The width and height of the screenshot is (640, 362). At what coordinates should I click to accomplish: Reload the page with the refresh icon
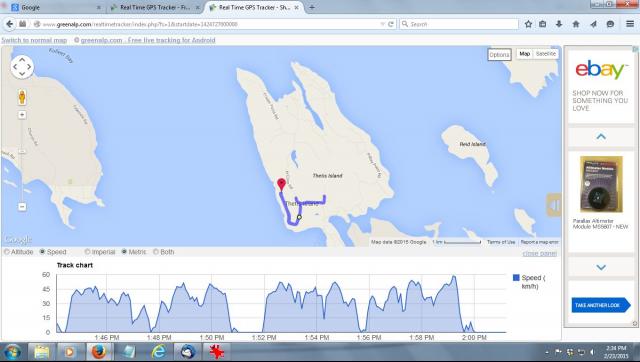tap(391, 24)
